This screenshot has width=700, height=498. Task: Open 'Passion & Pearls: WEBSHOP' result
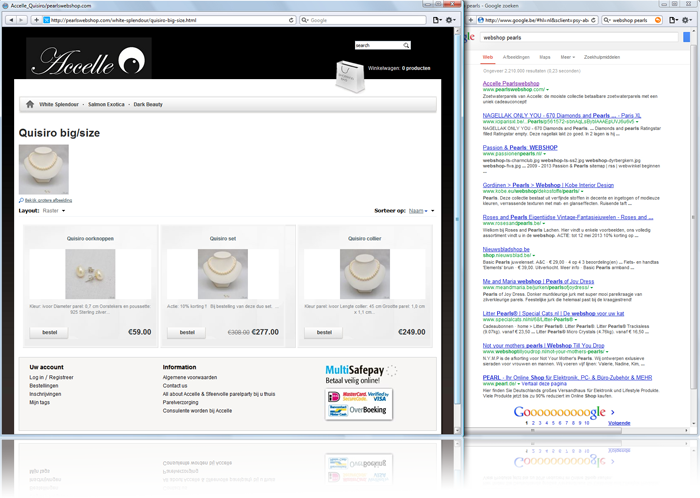pos(520,148)
